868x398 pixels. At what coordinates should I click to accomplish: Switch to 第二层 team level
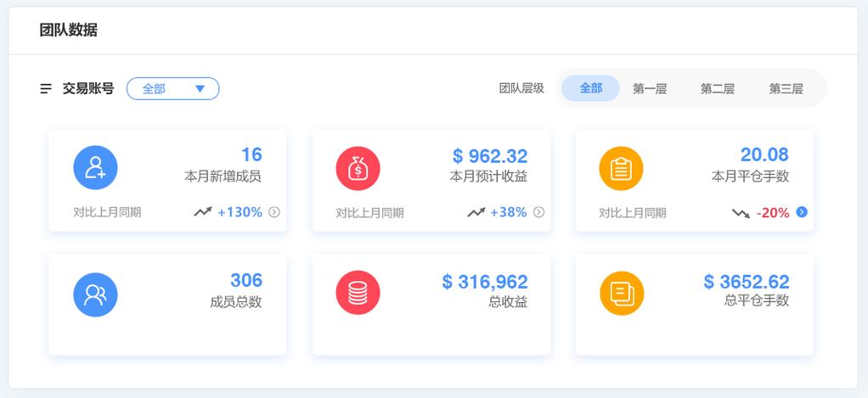[x=718, y=88]
